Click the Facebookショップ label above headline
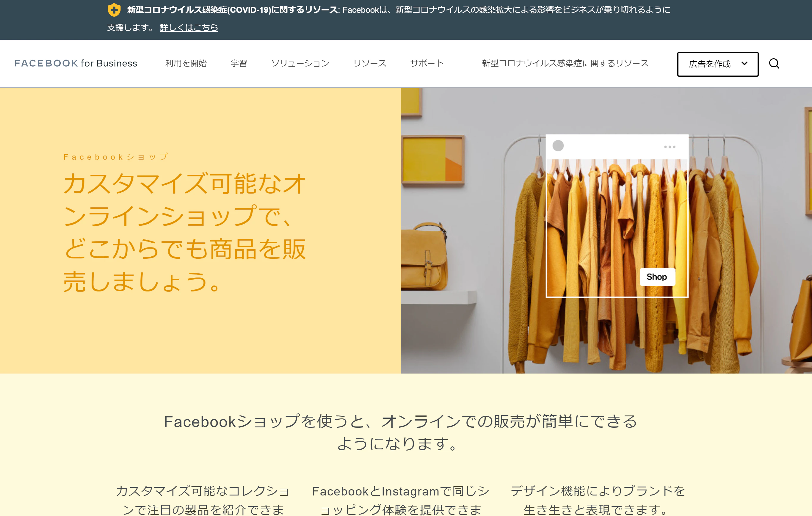 116,157
